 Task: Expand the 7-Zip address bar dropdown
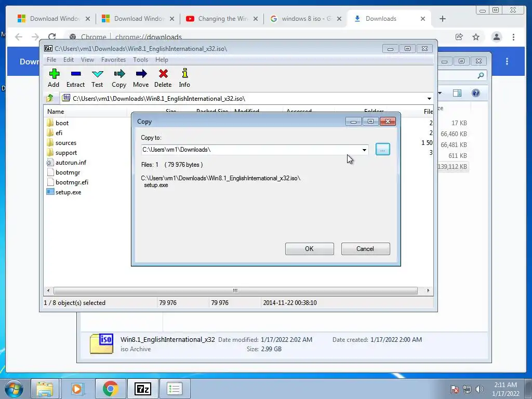click(429, 99)
